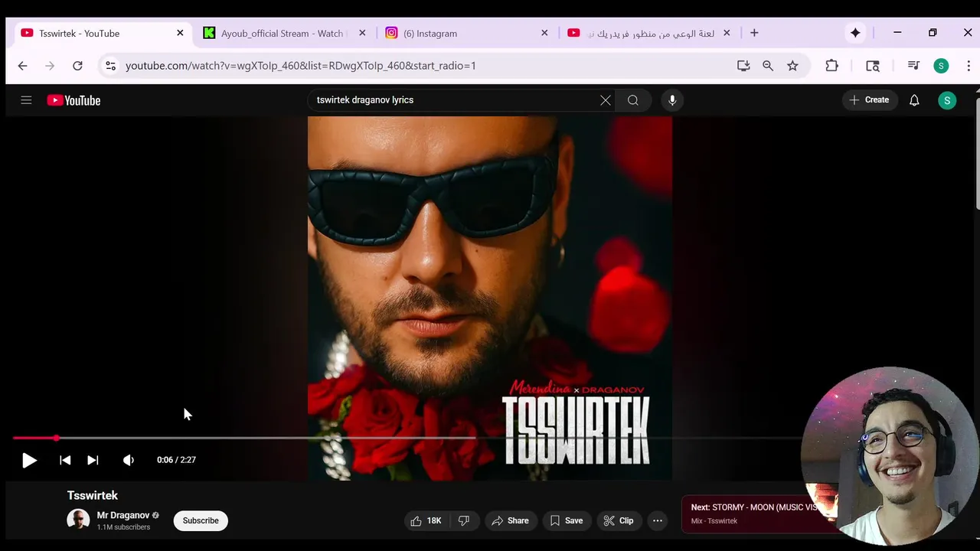Click the red progress scrubber handle
The image size is (980, 551).
[x=56, y=438]
